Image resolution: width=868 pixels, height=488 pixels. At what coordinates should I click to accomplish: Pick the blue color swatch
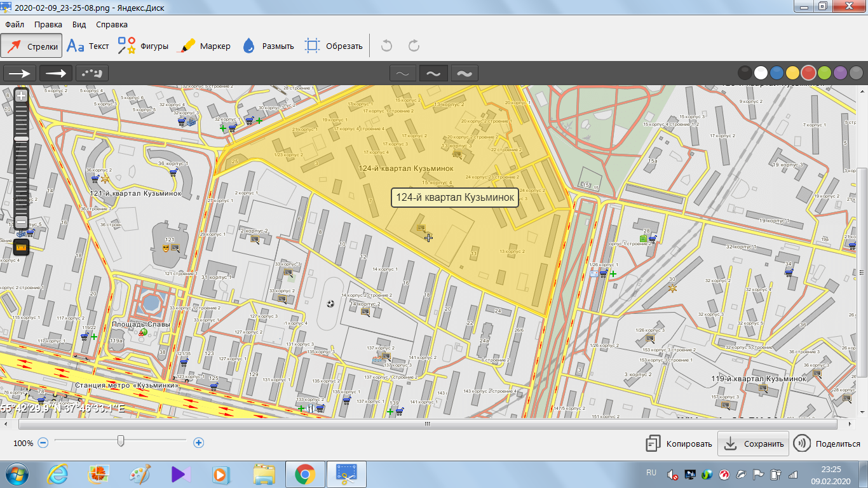pos(776,74)
